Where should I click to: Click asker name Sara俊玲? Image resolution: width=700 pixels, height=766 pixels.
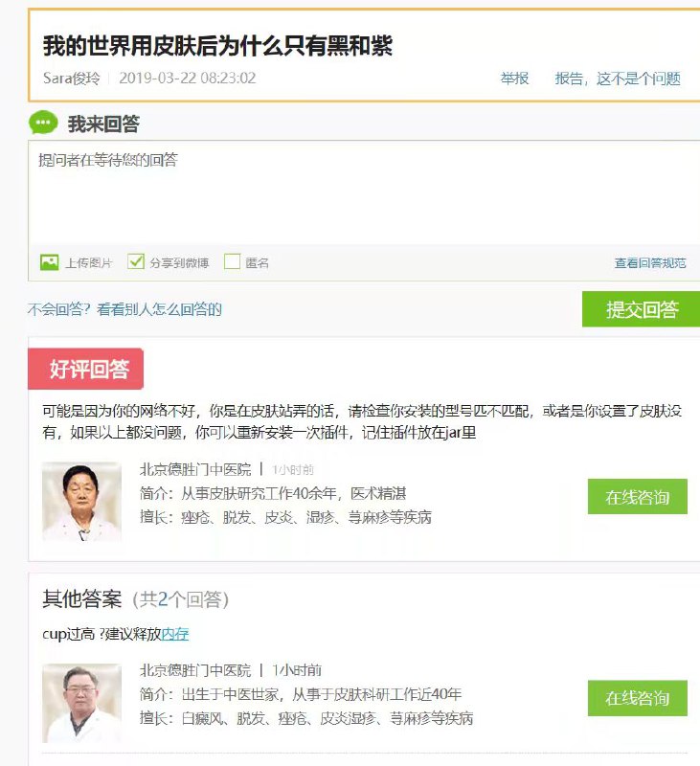click(x=71, y=79)
